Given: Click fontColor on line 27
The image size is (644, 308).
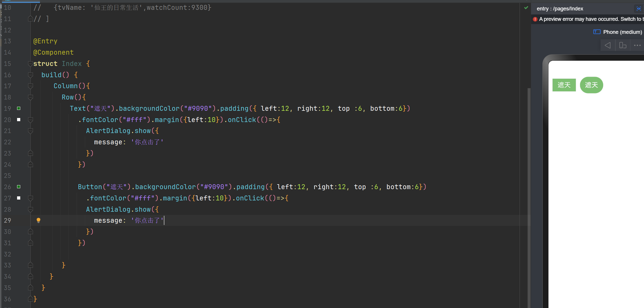Looking at the screenshot, I should pyautogui.click(x=108, y=198).
